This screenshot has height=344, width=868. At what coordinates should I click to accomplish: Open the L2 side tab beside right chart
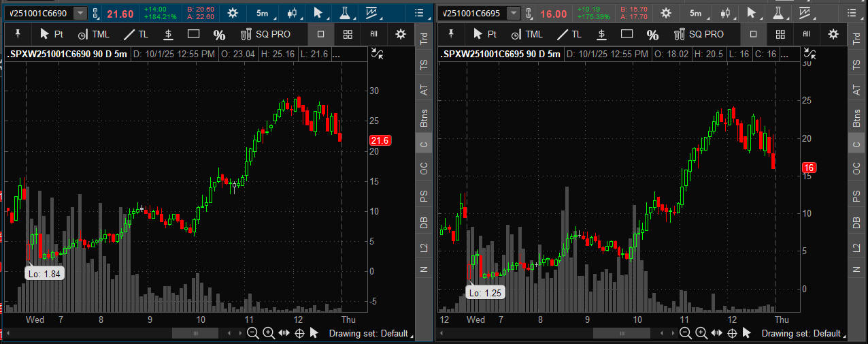tap(856, 248)
